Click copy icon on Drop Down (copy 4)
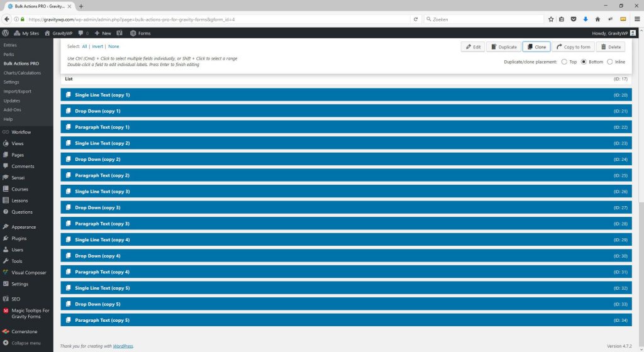Screen dimensions: 644x352 tap(68, 256)
